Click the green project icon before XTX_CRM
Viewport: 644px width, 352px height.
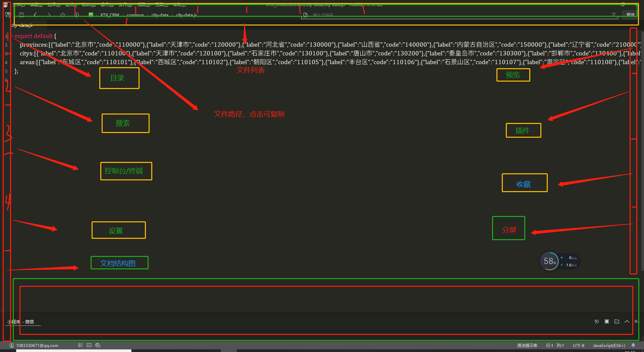91,15
